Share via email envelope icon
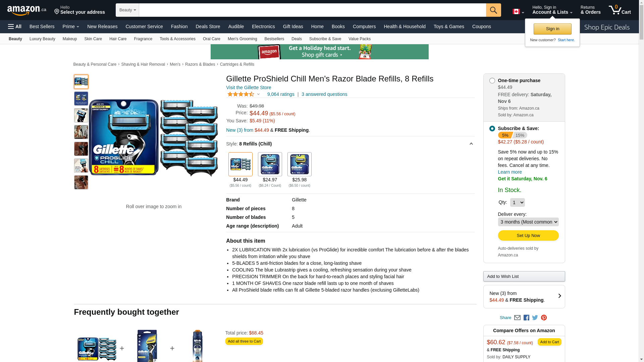644x362 pixels. coord(517,318)
